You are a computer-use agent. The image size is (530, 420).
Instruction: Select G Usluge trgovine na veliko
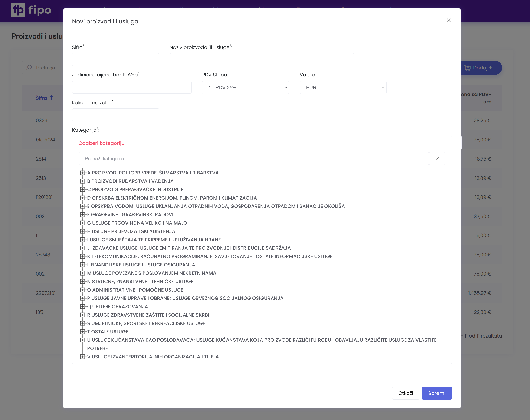[x=137, y=223]
